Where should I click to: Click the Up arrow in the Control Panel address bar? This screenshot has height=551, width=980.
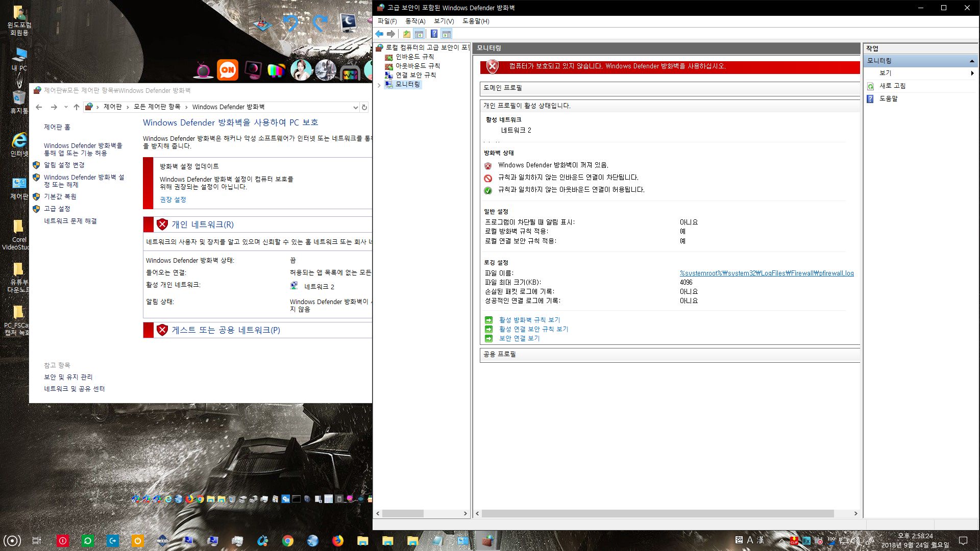[x=77, y=107]
